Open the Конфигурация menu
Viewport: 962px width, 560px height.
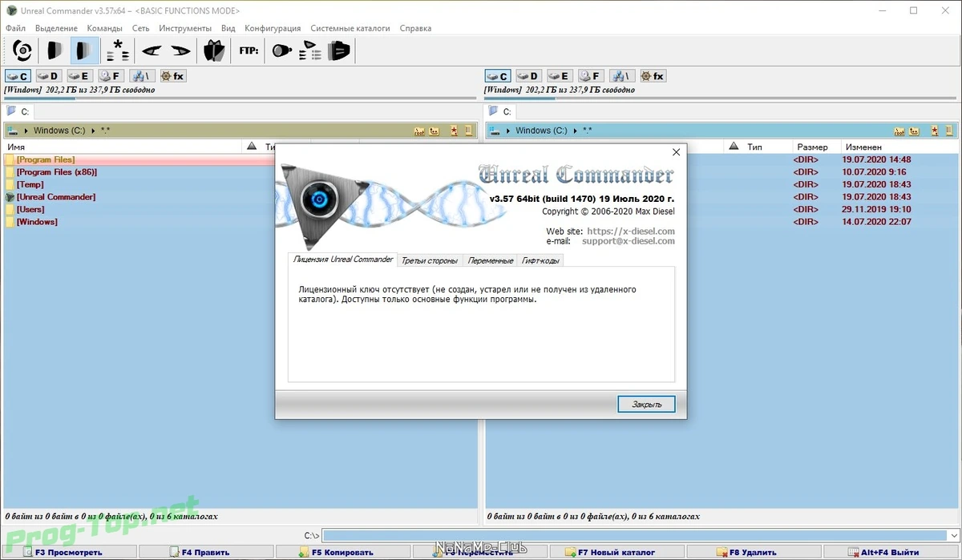(x=273, y=28)
